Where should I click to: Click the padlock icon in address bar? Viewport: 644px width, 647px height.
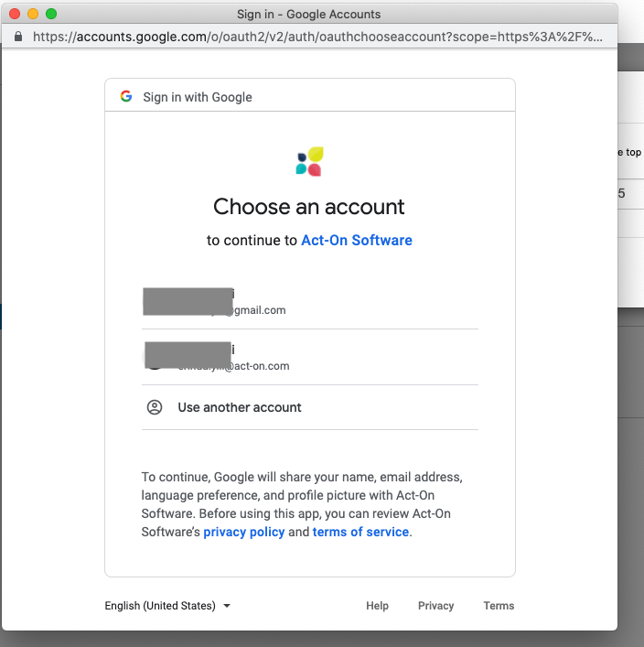[18, 37]
